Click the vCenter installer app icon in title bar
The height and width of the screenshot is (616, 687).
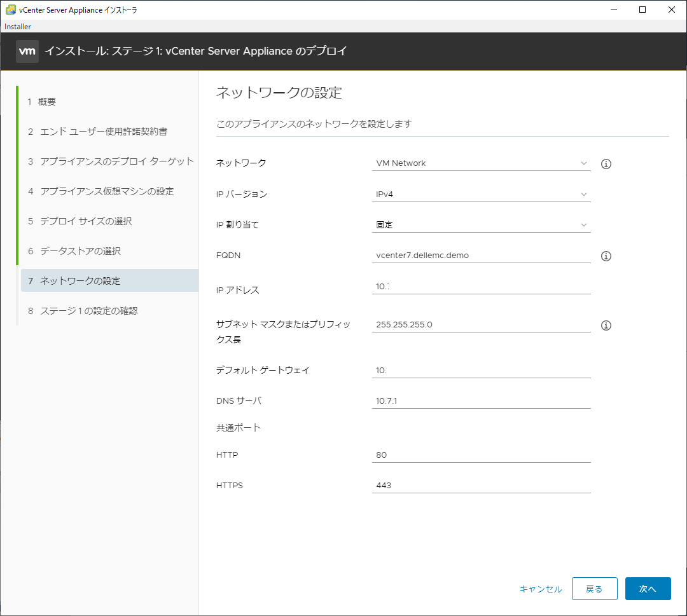[x=11, y=10]
